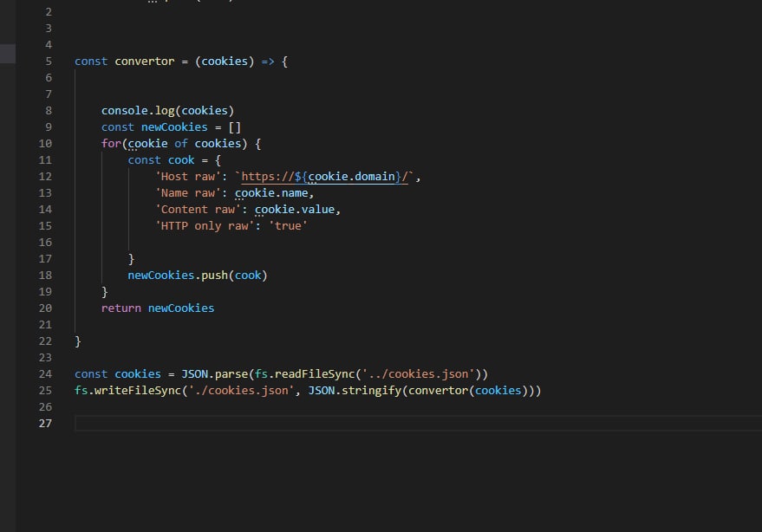This screenshot has height=532, width=762.
Task: Click the 'Content raw' key string
Action: 198,210
